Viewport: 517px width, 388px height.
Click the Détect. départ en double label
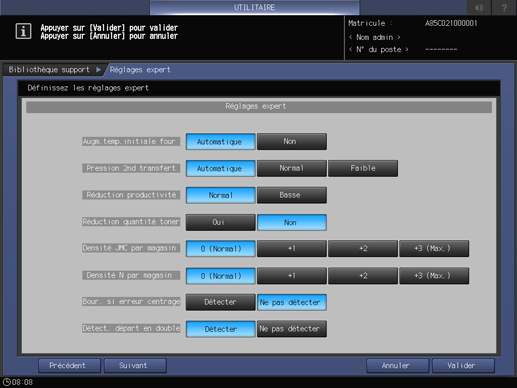[x=131, y=328]
